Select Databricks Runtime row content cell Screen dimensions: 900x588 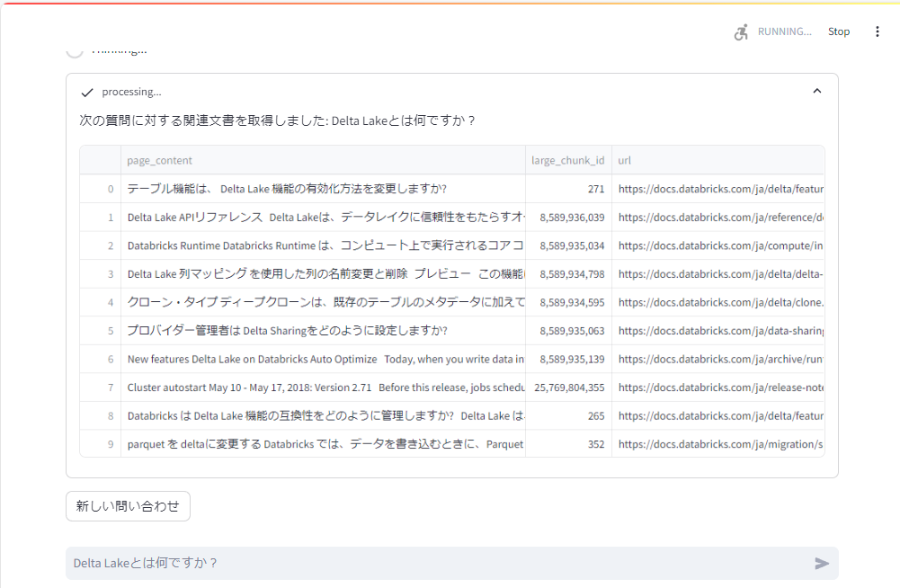click(x=323, y=245)
